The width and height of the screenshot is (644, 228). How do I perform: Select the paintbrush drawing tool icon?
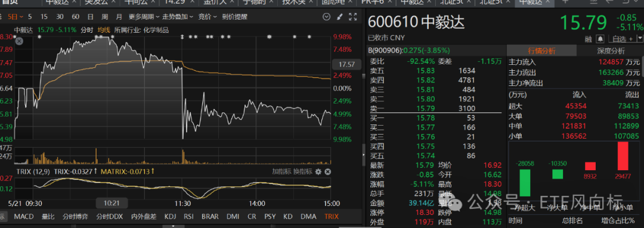pyautogui.click(x=340, y=17)
